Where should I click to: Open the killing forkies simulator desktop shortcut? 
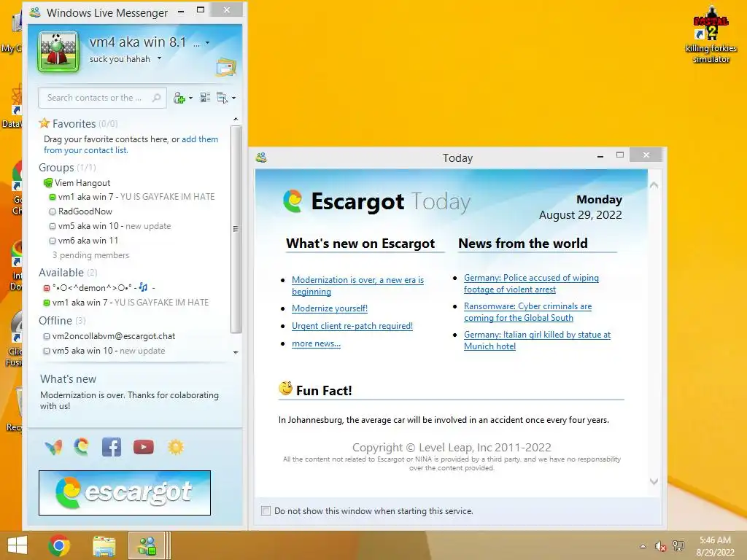coord(711,34)
